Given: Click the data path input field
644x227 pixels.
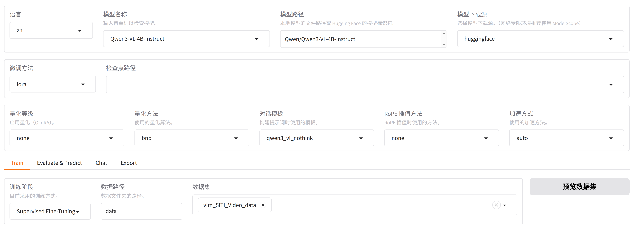Looking at the screenshot, I should [x=141, y=211].
